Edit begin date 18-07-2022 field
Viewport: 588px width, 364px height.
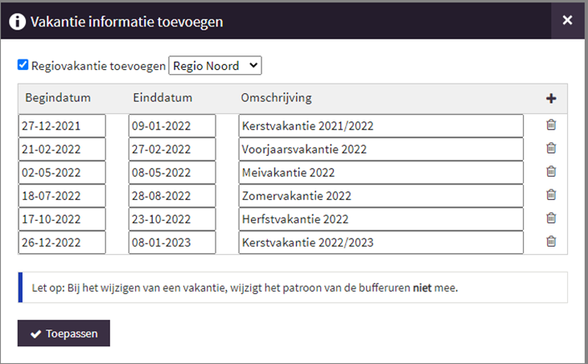[x=62, y=195]
